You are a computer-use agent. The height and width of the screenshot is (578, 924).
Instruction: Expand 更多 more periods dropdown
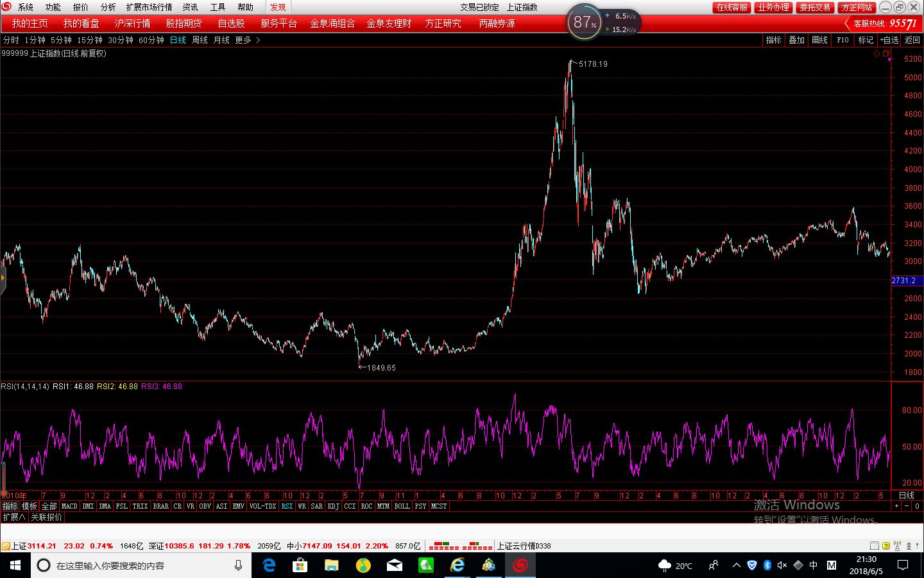click(248, 40)
